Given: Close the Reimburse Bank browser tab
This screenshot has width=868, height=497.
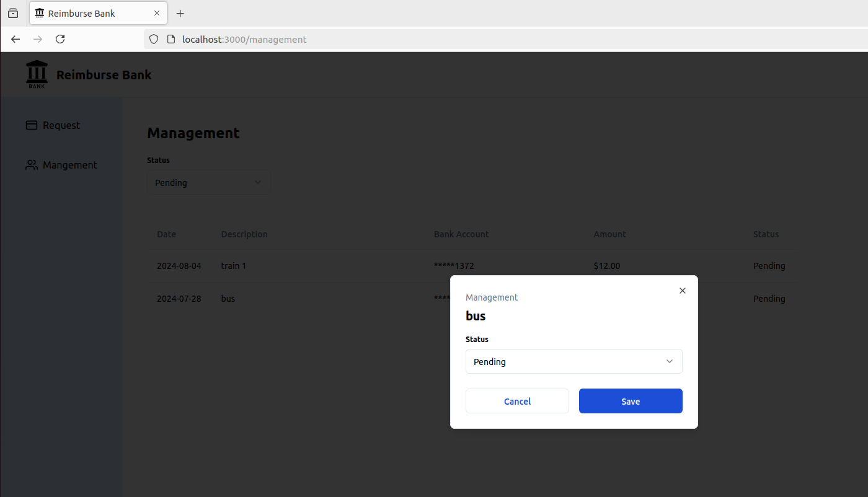Looking at the screenshot, I should click(157, 13).
